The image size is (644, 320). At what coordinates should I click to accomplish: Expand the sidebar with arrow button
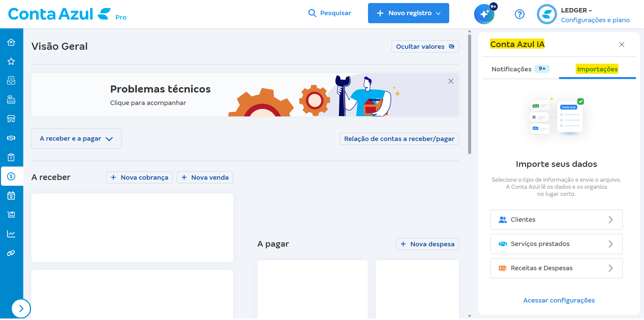coord(21,308)
